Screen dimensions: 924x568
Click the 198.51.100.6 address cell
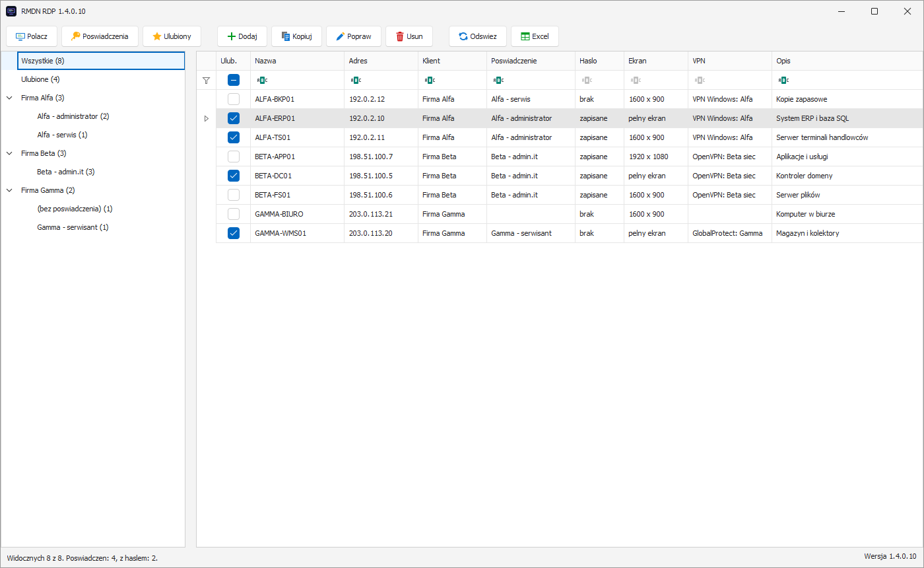381,195
